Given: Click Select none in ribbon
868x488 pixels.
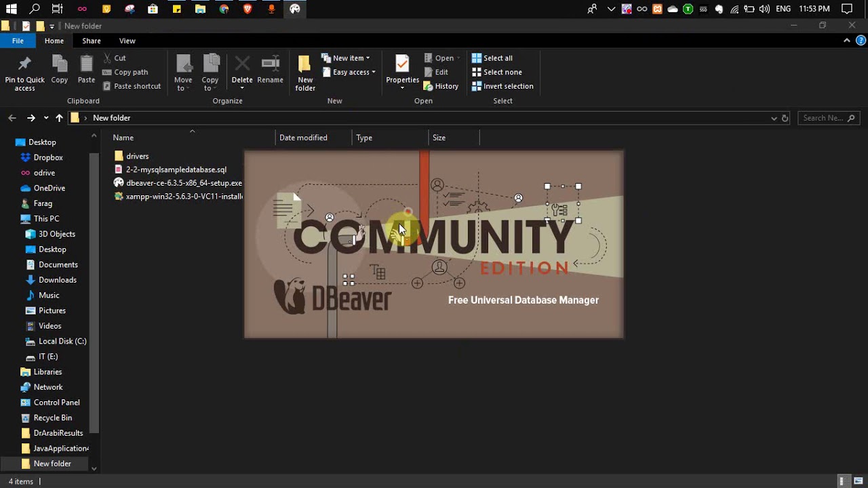Looking at the screenshot, I should point(497,72).
